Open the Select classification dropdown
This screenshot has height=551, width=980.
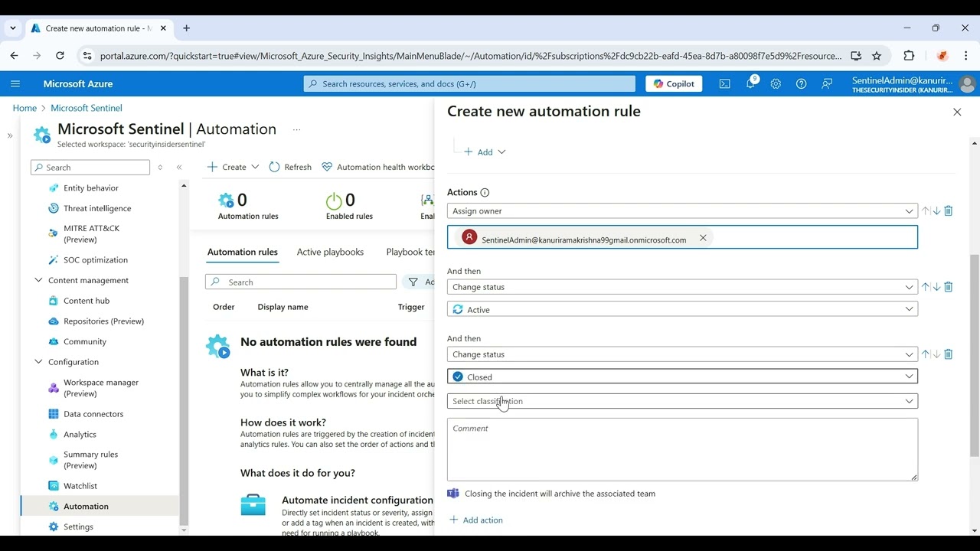click(682, 401)
